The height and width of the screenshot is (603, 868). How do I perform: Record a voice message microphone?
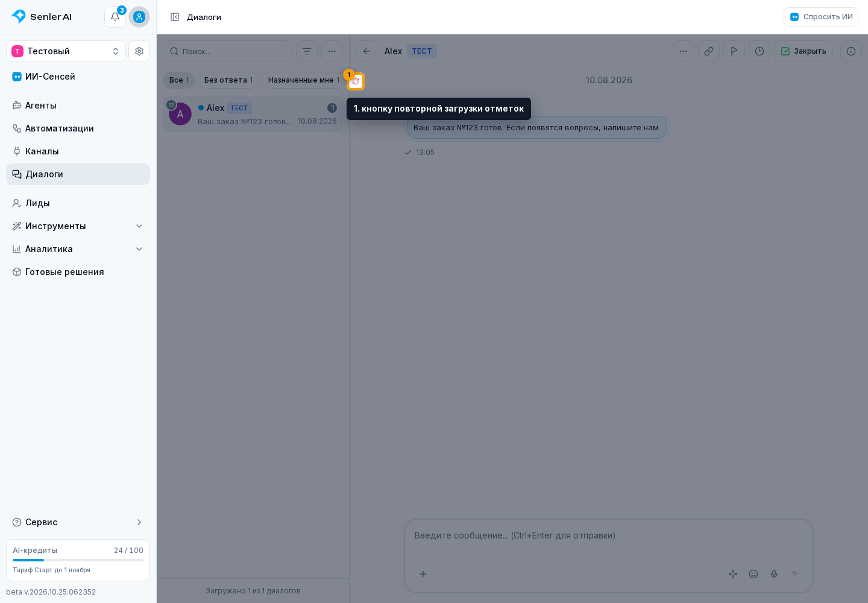774,574
